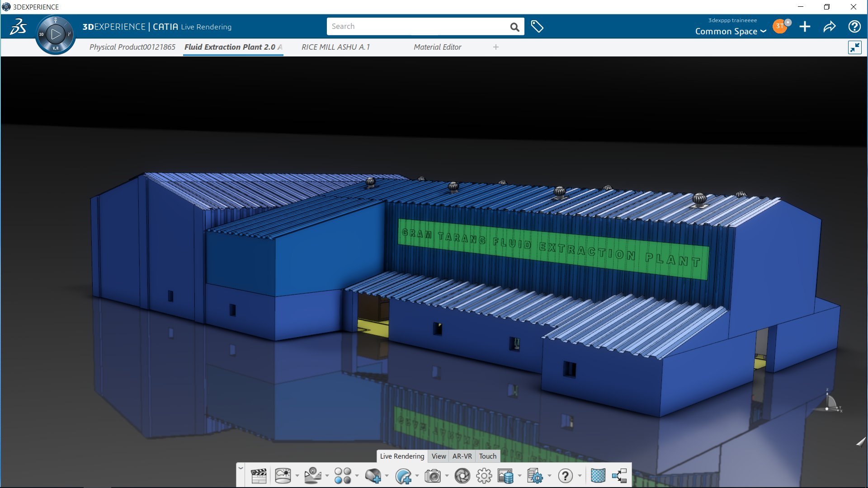Screen dimensions: 868x488
Task: Select the compass 3D west quadrant
Action: pos(42,34)
